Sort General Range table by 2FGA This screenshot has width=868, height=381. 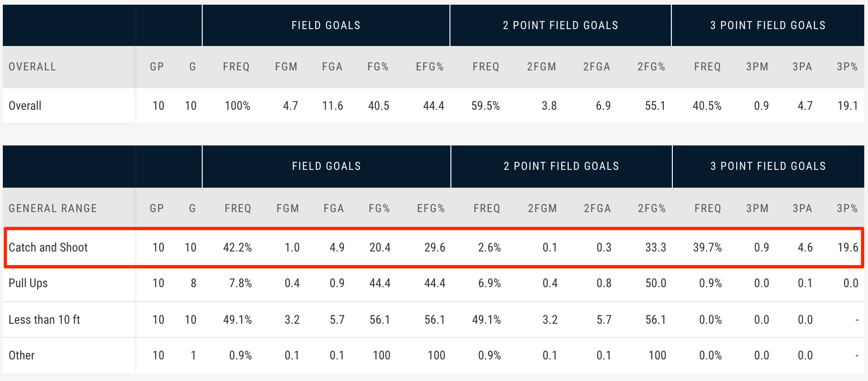597,208
